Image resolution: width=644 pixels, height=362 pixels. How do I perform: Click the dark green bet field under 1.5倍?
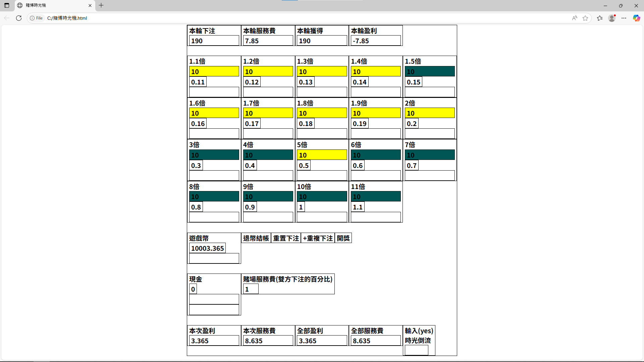[429, 71]
